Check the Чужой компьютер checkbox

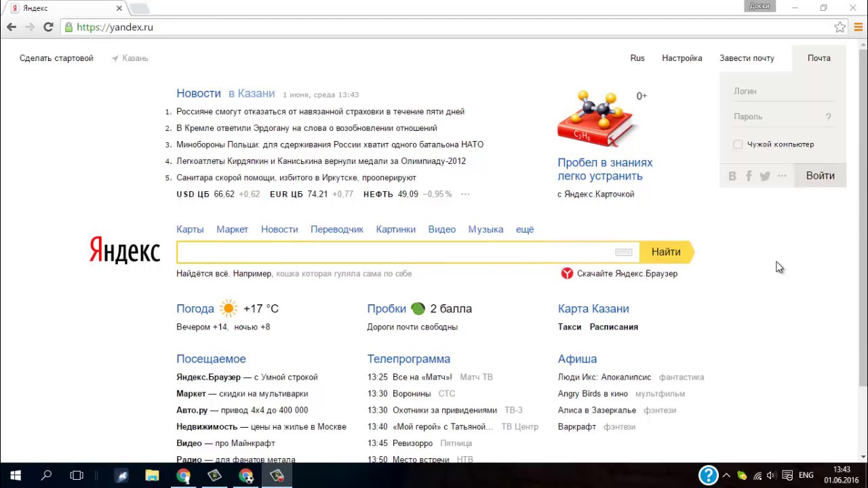(x=738, y=144)
